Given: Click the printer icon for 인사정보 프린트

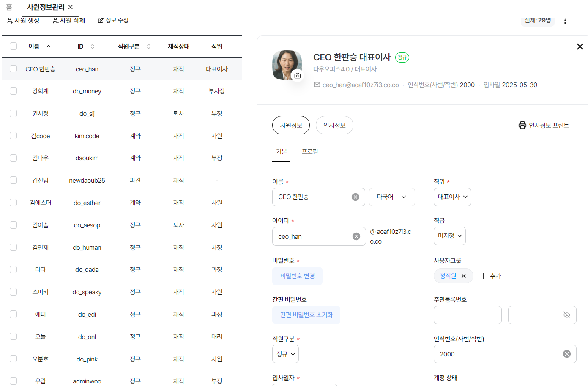Looking at the screenshot, I should [522, 125].
